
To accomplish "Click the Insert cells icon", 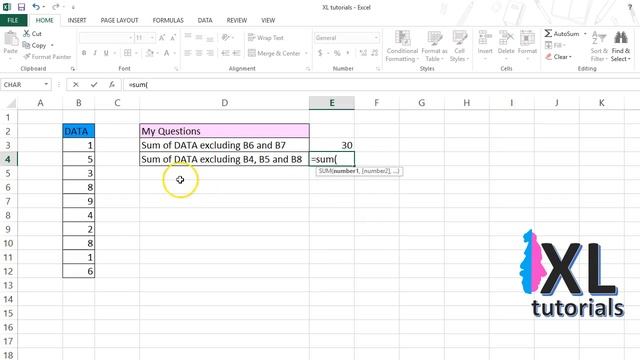I will [x=485, y=38].
